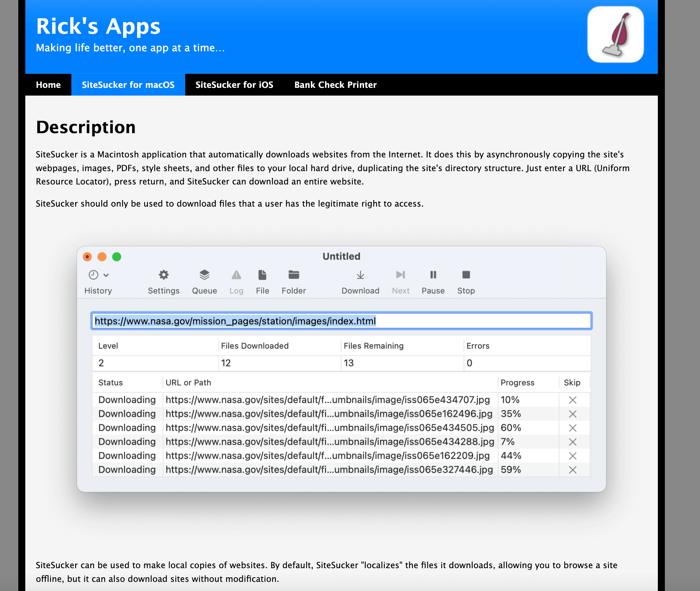Open Settings gear in toolbar

[164, 275]
